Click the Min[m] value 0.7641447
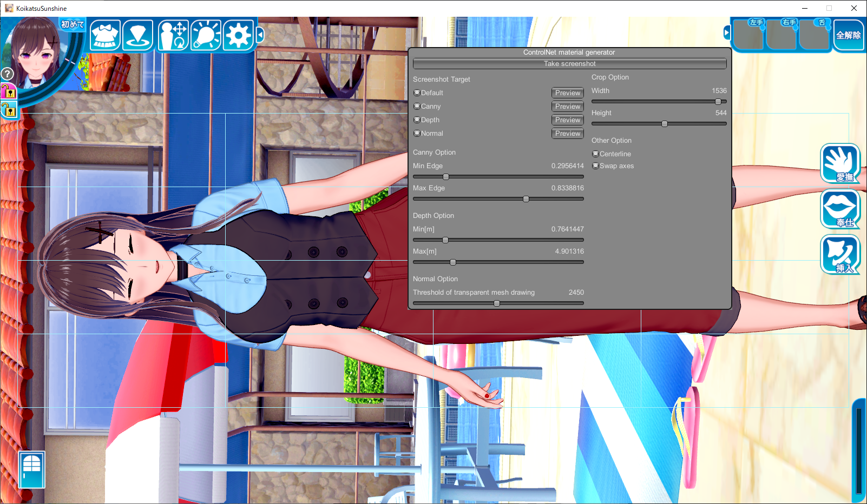This screenshot has height=504, width=867. coord(568,229)
